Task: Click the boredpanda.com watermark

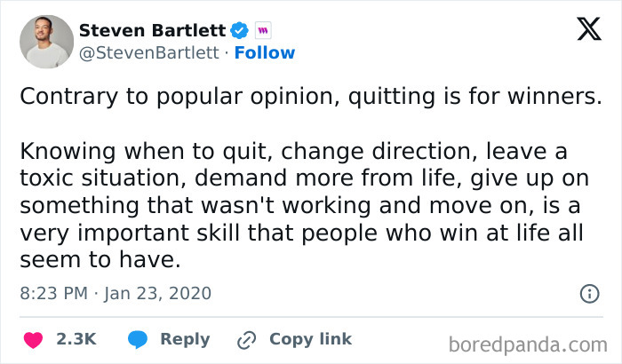Action: tap(528, 343)
